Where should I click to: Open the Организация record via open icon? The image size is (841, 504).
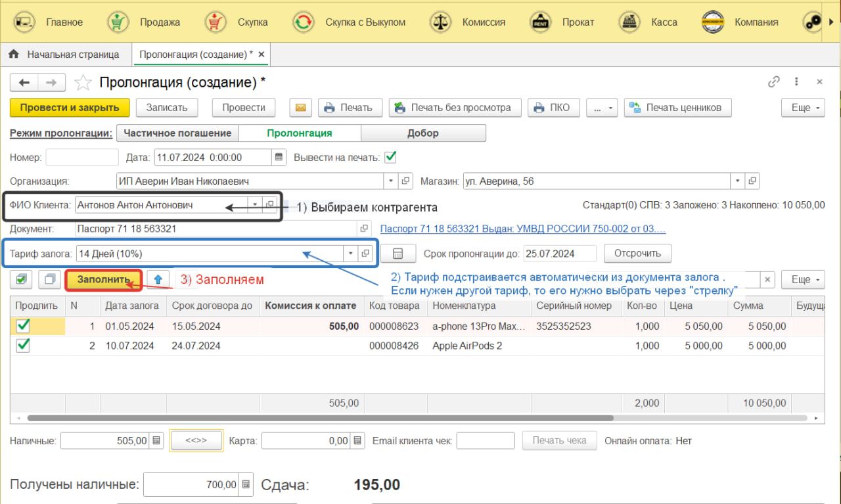pos(405,181)
